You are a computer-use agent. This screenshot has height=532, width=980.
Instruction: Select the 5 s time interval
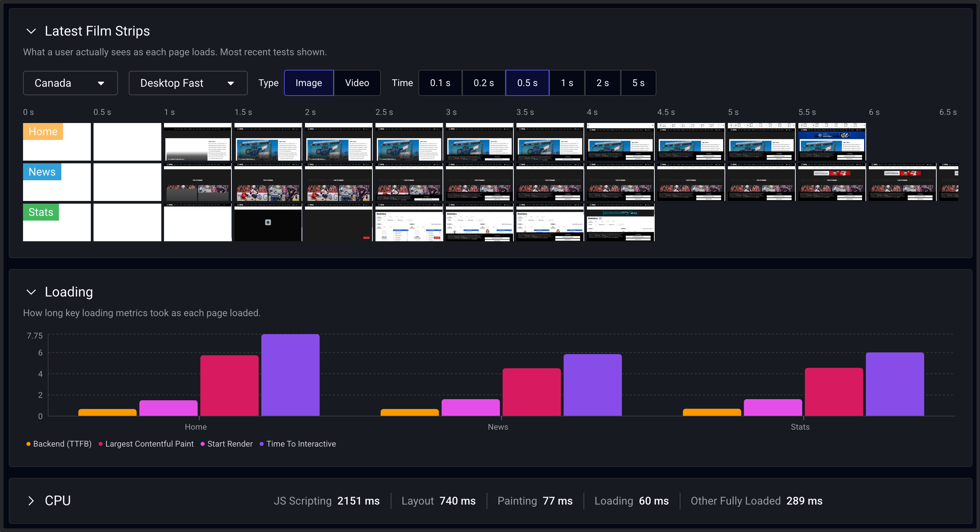pos(638,83)
